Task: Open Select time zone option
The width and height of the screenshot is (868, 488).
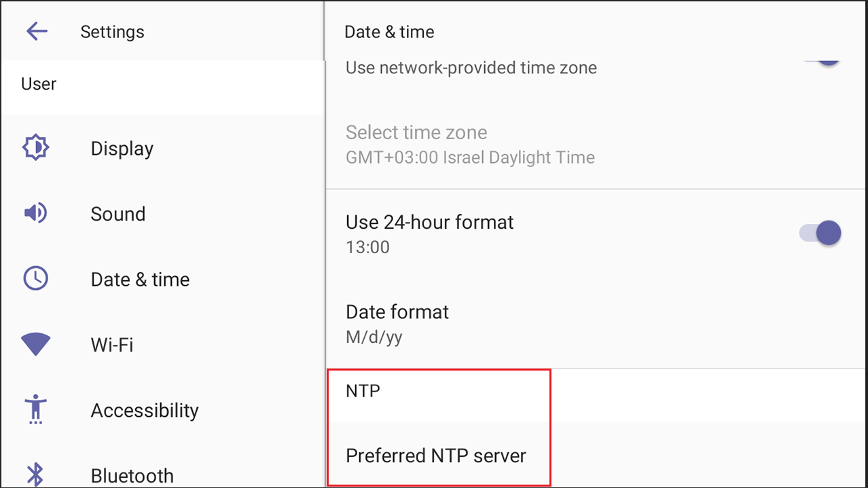Action: pos(596,145)
